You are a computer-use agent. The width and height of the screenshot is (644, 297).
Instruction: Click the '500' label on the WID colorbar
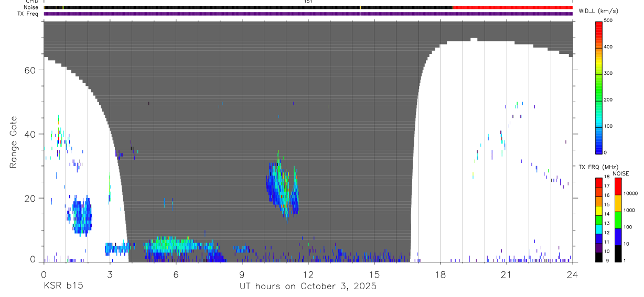608,20
